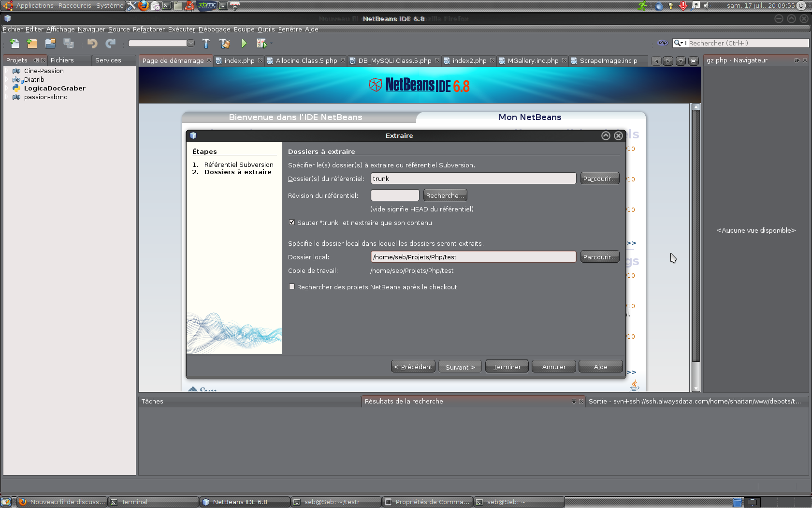Click the Open Project toolbar icon
This screenshot has width=812, height=508.
point(50,43)
